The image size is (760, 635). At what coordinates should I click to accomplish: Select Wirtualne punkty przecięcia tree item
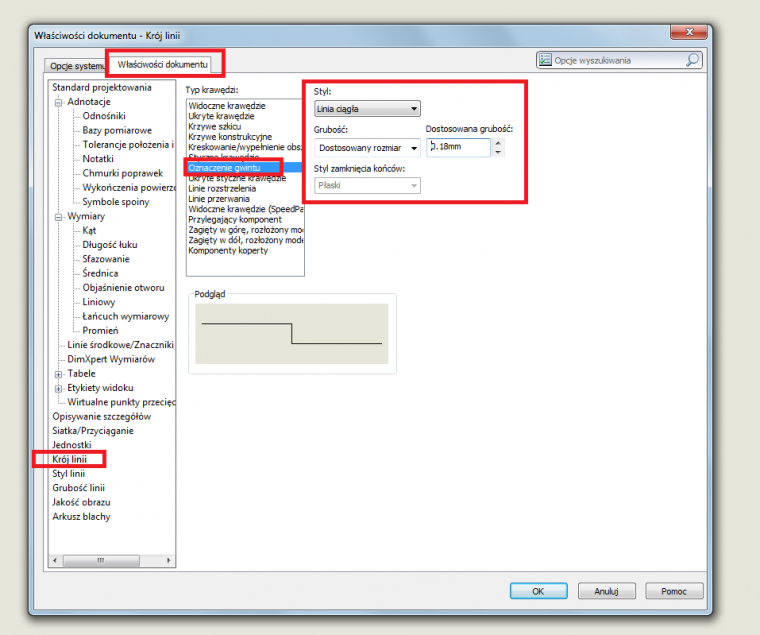[121, 402]
